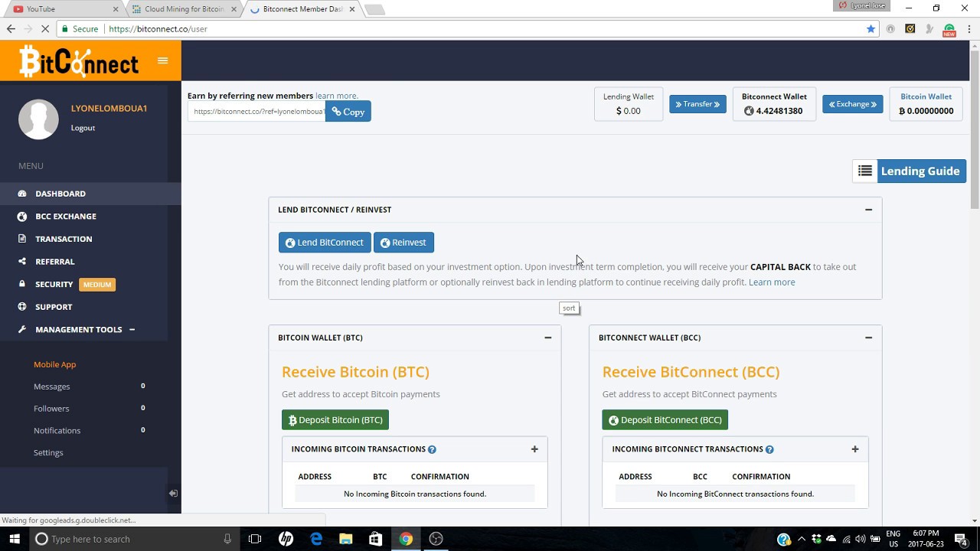Image resolution: width=980 pixels, height=551 pixels.
Task: Collapse the BitConnect Wallet (BCC) panel
Action: [x=868, y=337]
